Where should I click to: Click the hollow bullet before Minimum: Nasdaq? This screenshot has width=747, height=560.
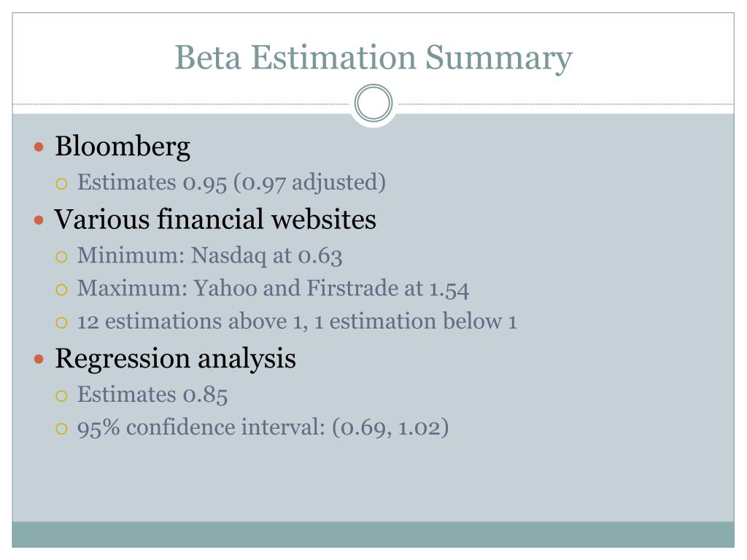pyautogui.click(x=61, y=257)
